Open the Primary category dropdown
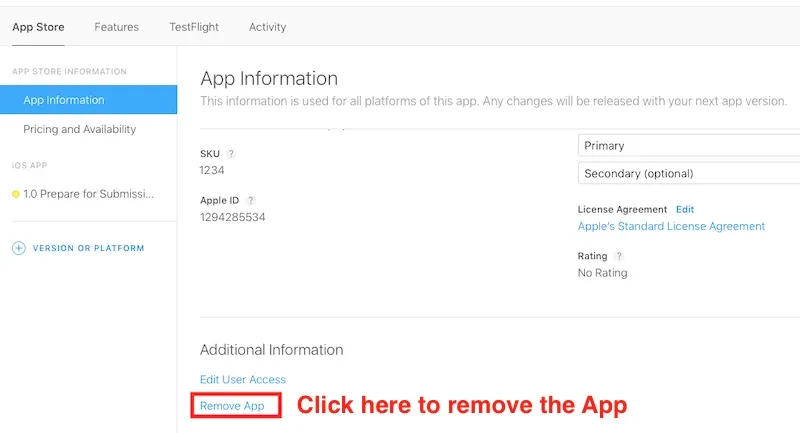The height and width of the screenshot is (433, 800). pyautogui.click(x=689, y=145)
